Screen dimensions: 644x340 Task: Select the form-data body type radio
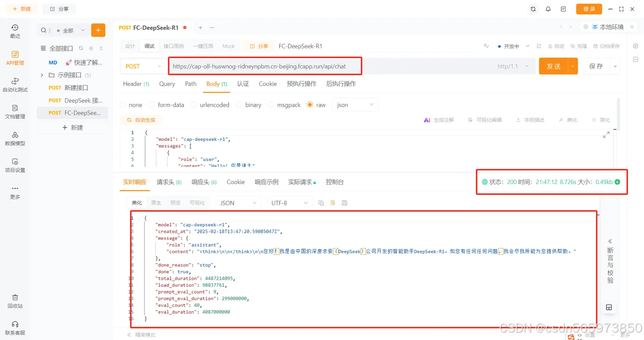(151, 105)
